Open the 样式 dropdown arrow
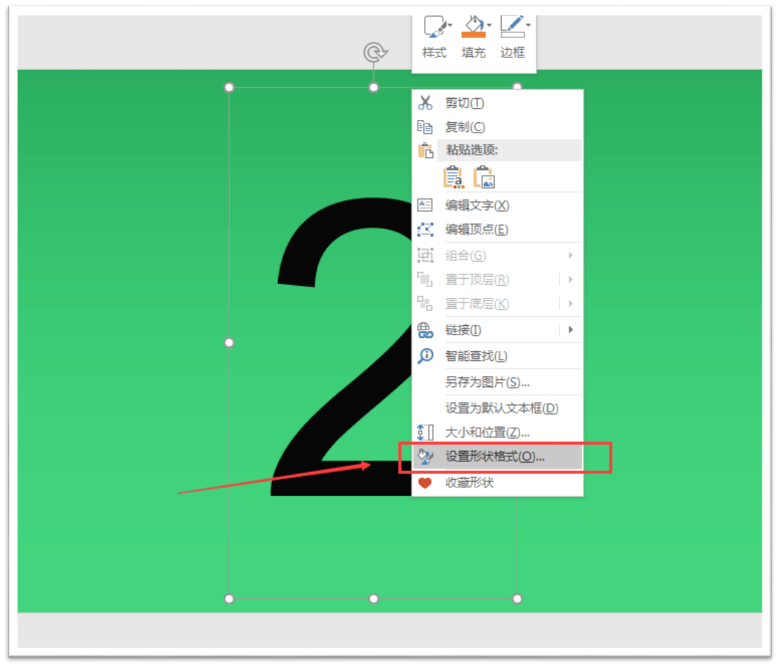The height and width of the screenshot is (667, 779). pos(450,25)
